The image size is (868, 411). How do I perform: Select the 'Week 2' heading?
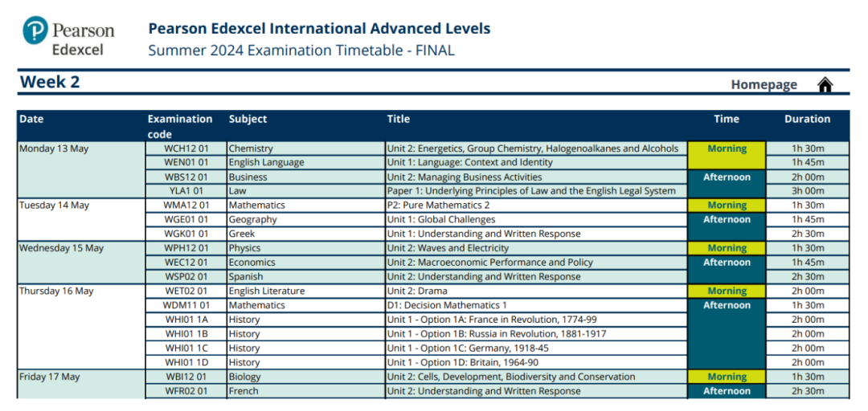50,83
